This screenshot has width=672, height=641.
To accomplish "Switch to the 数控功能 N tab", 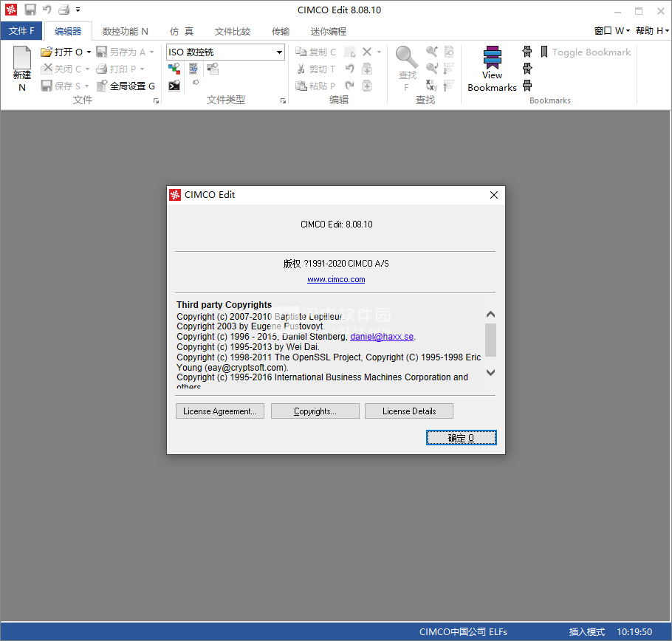I will pyautogui.click(x=125, y=31).
